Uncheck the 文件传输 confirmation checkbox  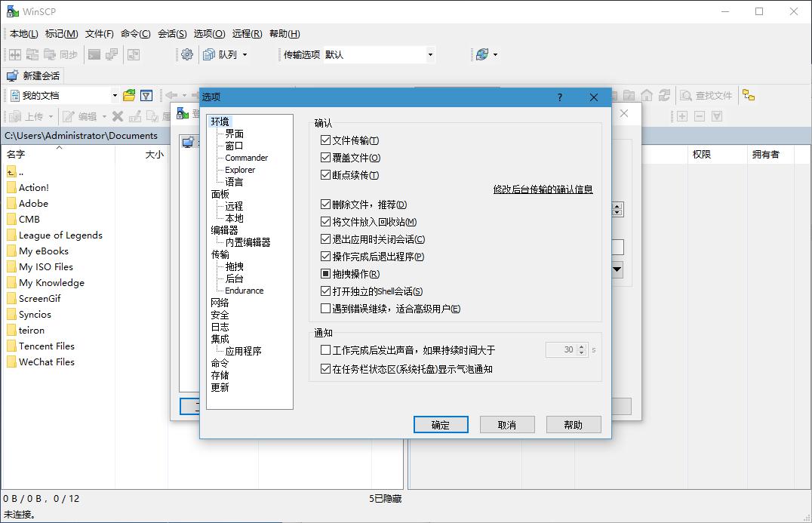pos(326,140)
